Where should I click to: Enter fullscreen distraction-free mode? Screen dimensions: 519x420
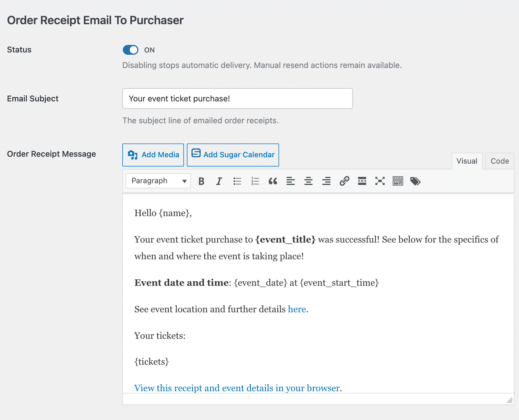[x=380, y=181]
